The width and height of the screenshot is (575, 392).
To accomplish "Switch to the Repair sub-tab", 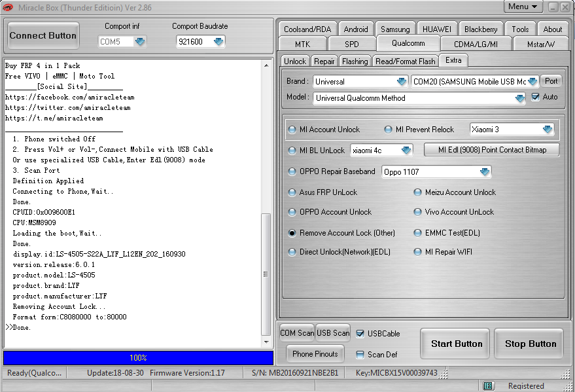I will coord(324,62).
